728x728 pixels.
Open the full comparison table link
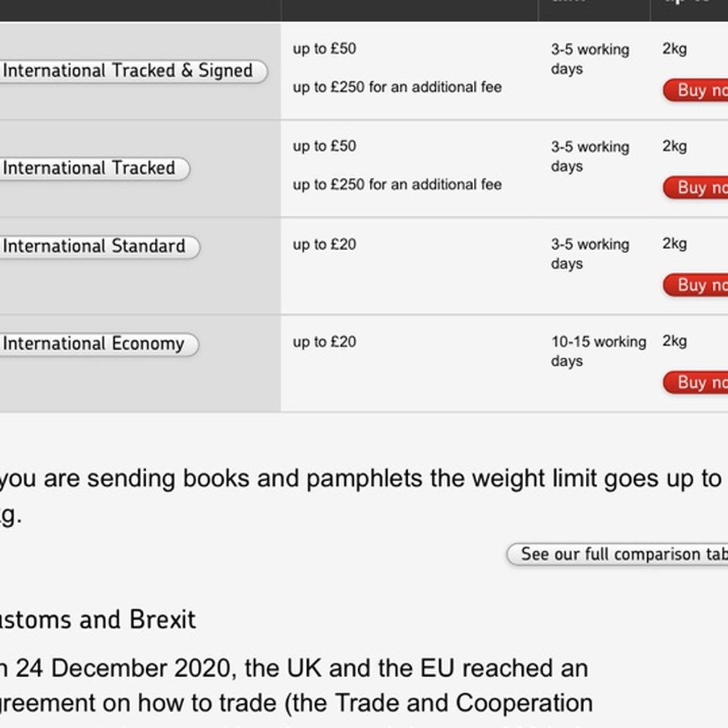tap(620, 554)
